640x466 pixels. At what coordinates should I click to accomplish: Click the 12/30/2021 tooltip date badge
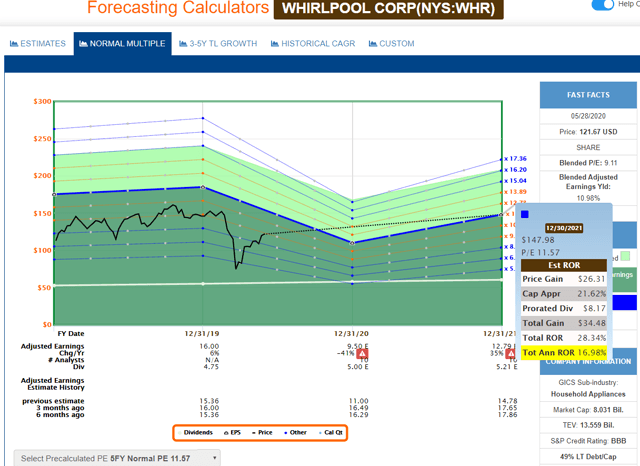pos(564,228)
